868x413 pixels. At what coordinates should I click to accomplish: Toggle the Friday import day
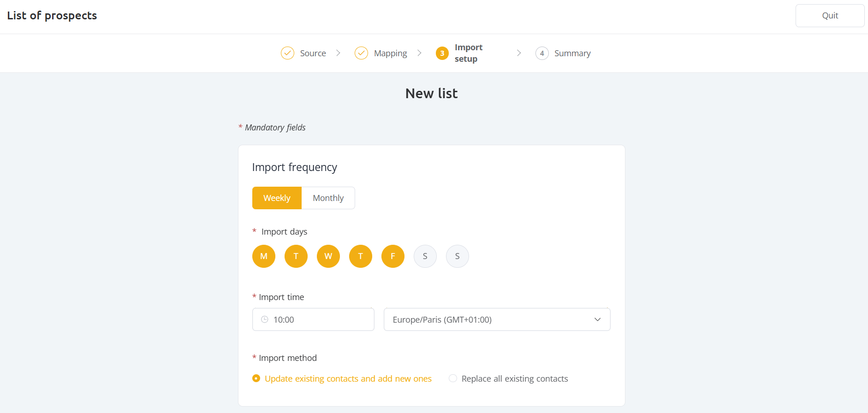click(393, 256)
